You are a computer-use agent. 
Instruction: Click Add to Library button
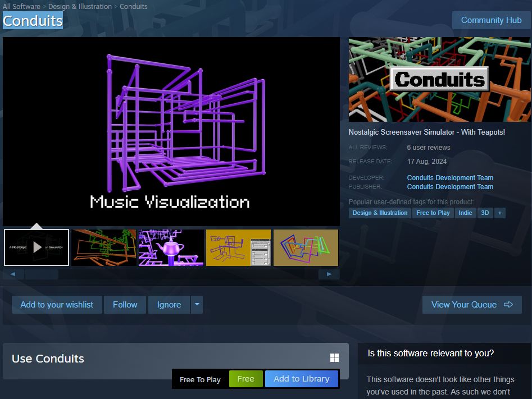point(301,379)
